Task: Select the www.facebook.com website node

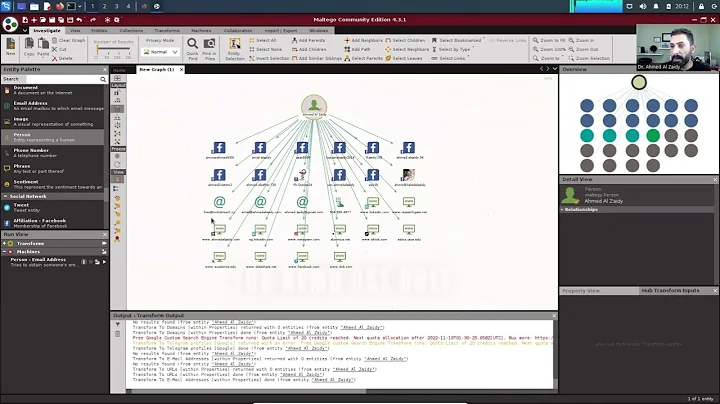Action: pos(303,260)
